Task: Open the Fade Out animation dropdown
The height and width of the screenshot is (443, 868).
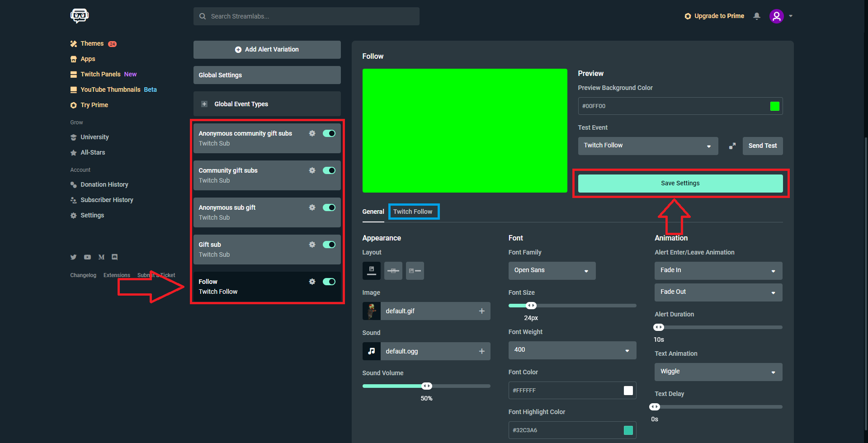Action: [718, 292]
